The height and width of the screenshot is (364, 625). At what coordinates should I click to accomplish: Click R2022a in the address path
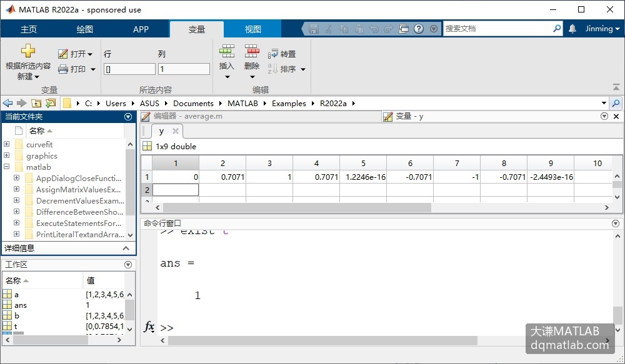(x=333, y=103)
